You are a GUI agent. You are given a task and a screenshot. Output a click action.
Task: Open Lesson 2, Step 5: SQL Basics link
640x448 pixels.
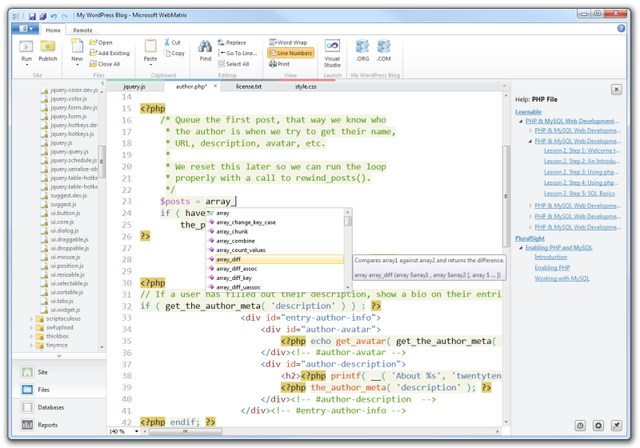click(579, 193)
